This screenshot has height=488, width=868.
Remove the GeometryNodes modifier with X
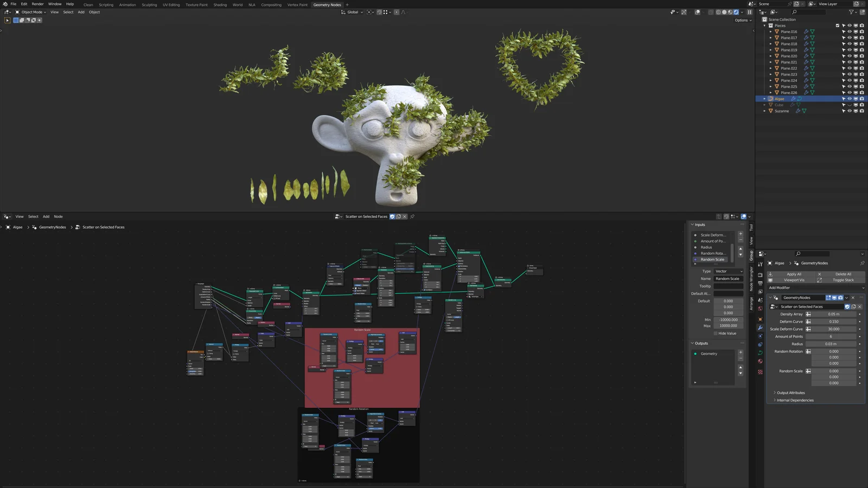(853, 298)
